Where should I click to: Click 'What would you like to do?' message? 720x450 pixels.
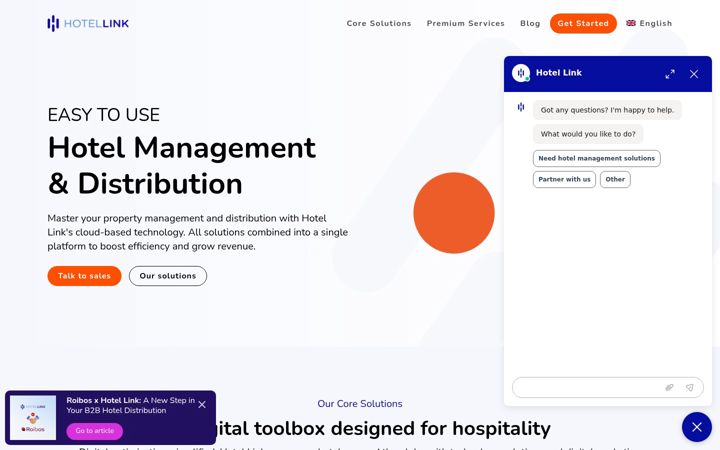pos(588,134)
